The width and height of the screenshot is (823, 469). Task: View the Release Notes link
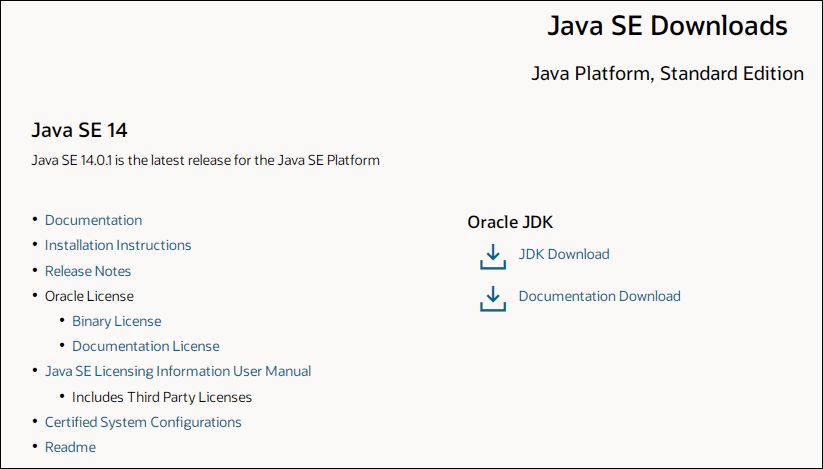[88, 271]
